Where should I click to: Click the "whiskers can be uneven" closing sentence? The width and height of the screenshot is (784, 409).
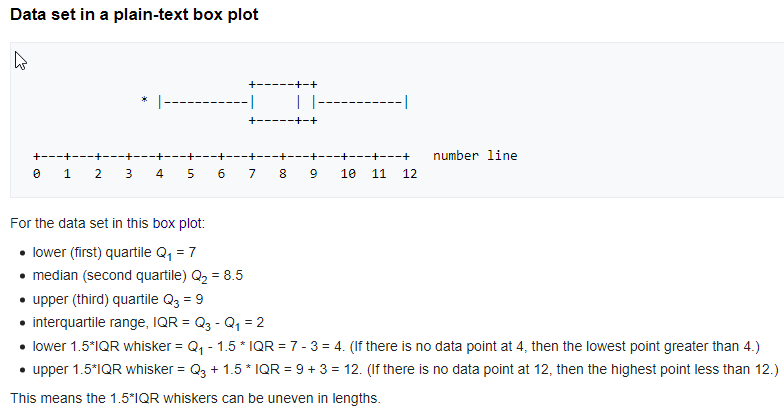click(195, 397)
